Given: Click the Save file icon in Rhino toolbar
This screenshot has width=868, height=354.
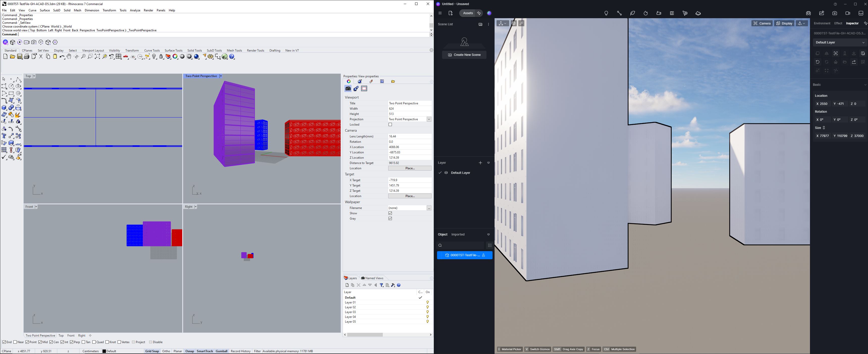Looking at the screenshot, I should 19,57.
